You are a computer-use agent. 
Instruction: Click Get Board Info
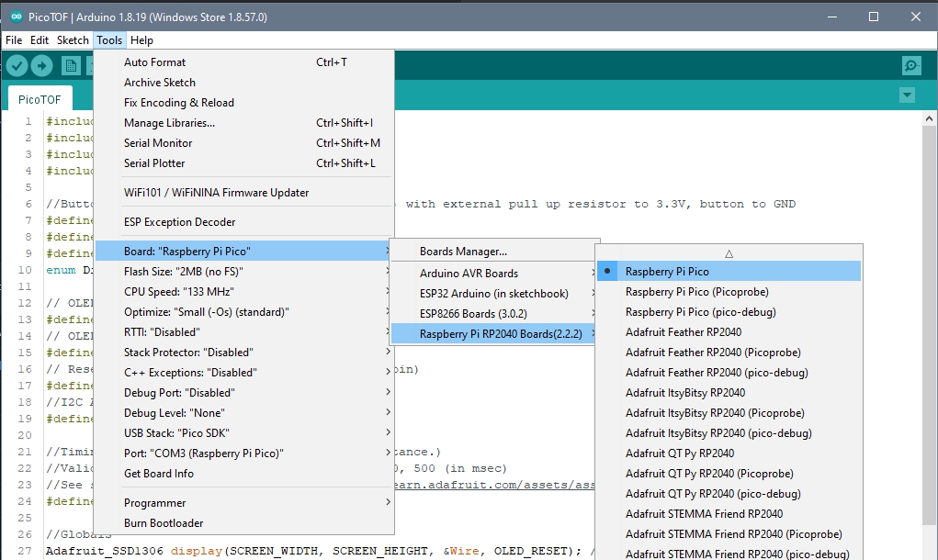coord(244,474)
